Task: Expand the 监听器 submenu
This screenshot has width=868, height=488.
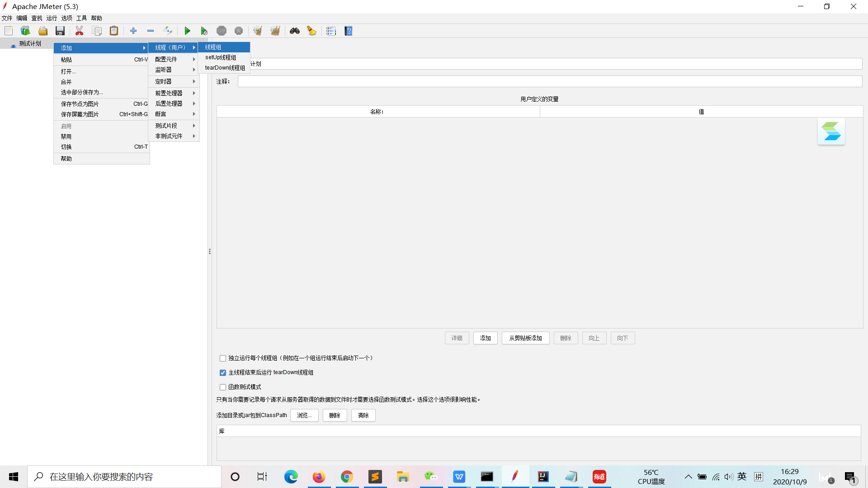Action: click(x=174, y=70)
